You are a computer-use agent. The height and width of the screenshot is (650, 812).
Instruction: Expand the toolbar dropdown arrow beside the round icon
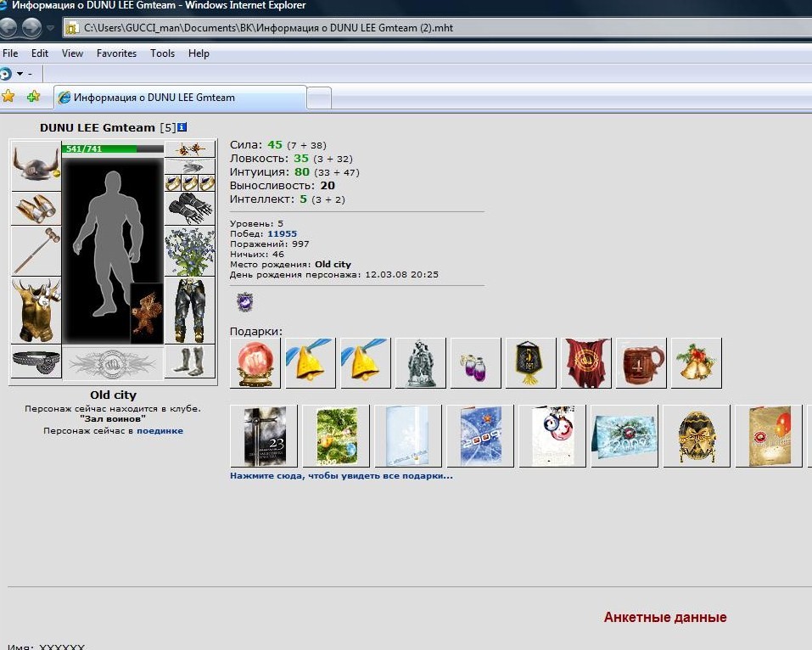point(20,74)
